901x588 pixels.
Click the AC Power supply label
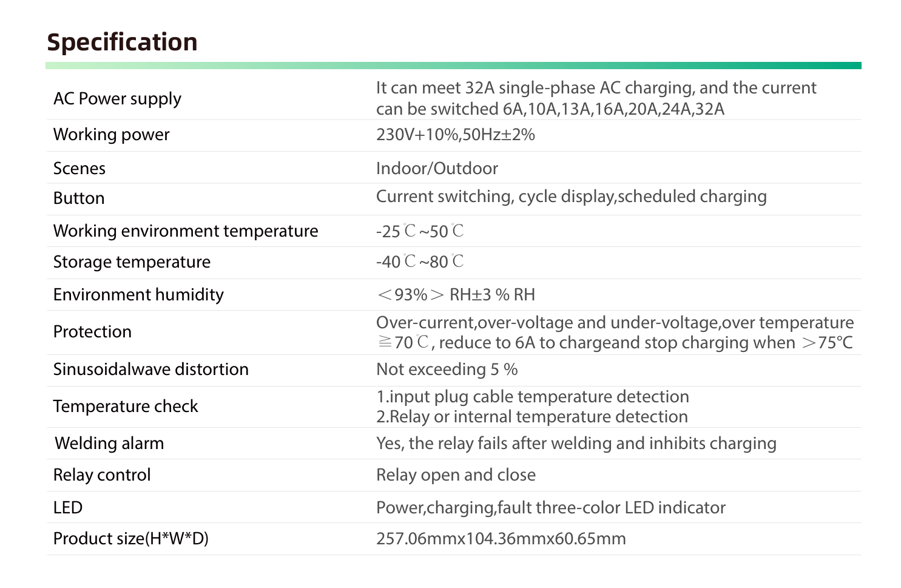[x=117, y=98]
